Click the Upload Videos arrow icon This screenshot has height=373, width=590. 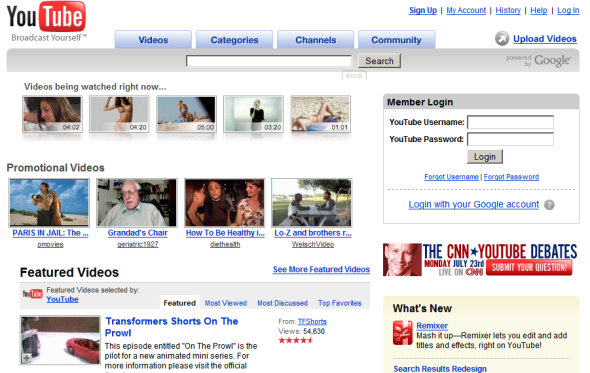[x=502, y=38]
